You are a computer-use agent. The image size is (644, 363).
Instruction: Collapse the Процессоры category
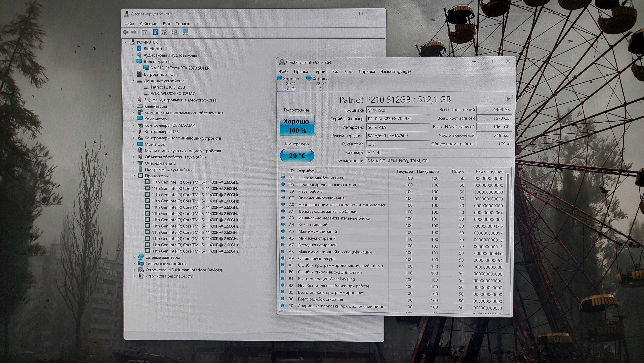point(134,176)
